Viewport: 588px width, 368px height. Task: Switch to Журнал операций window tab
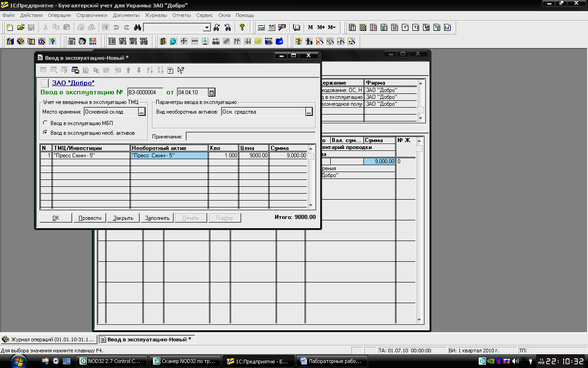tap(49, 339)
